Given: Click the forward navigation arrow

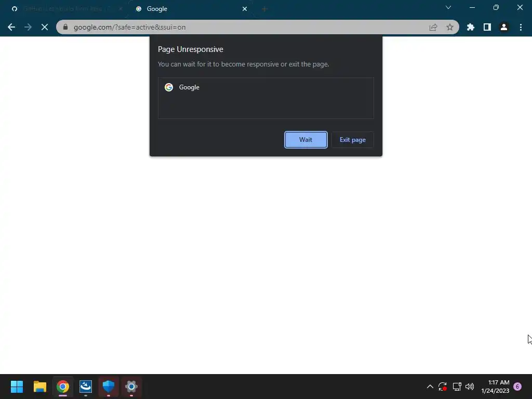Looking at the screenshot, I should (x=28, y=27).
